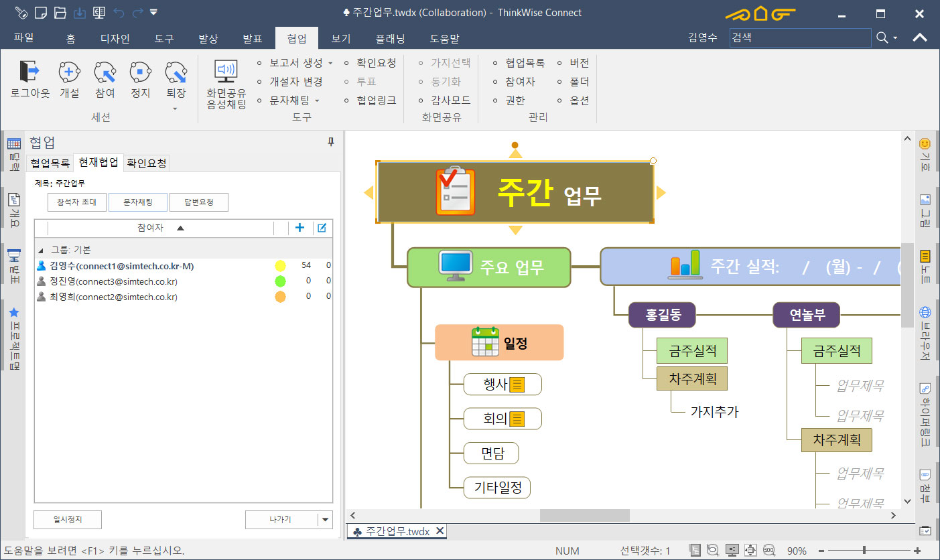Viewport: 940px width, 560px height.
Task: Click the 개설자 변경 ribbon option
Action: pos(290,82)
